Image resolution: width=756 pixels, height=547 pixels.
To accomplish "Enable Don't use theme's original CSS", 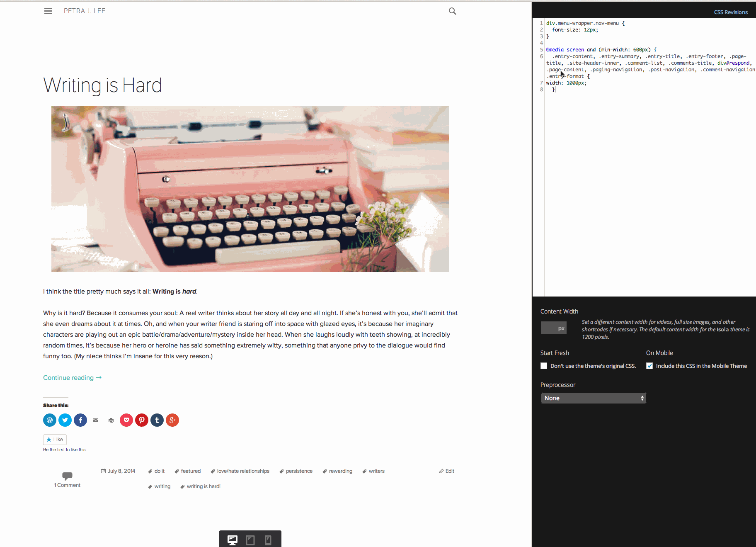I will (x=544, y=366).
